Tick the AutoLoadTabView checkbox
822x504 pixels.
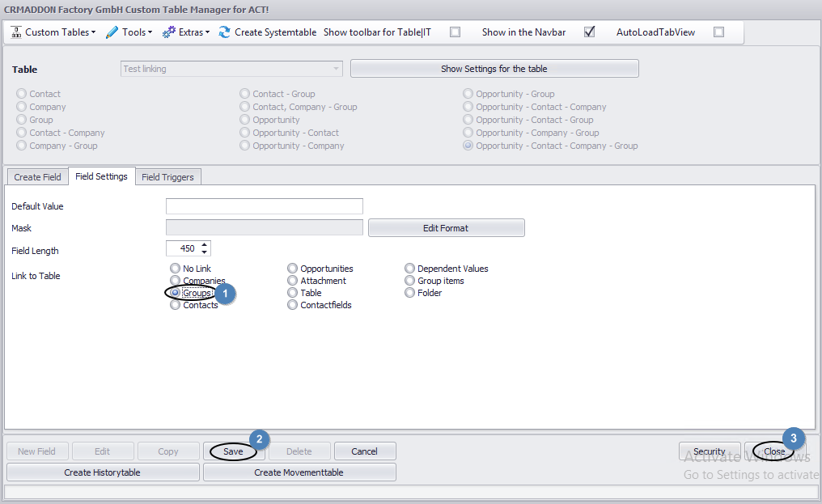tap(718, 32)
